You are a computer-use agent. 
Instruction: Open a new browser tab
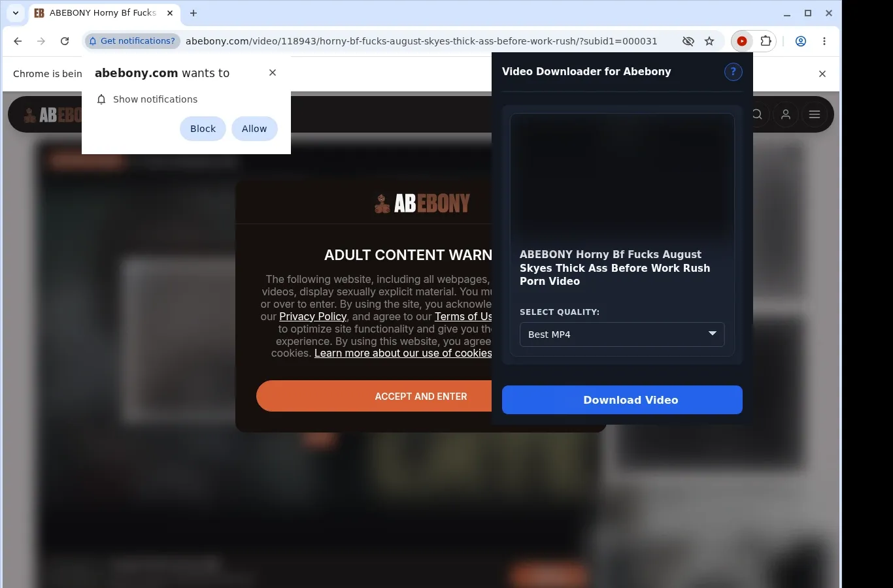[194, 13]
